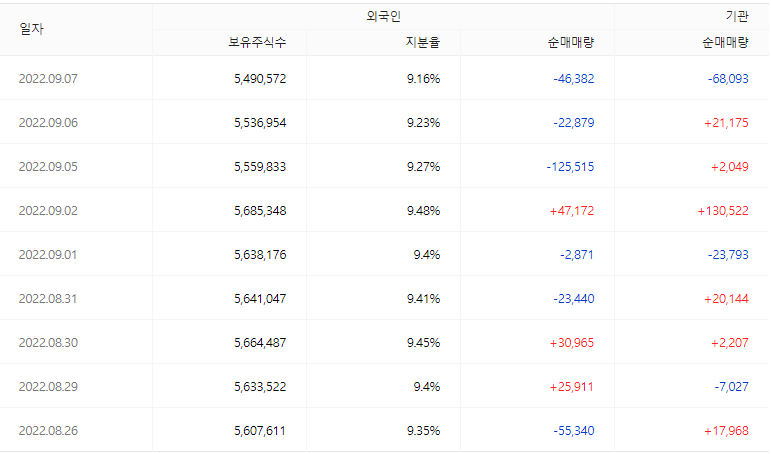This screenshot has width=771, height=454.
Task: Select the date 2022.09.01
Action: click(x=48, y=255)
